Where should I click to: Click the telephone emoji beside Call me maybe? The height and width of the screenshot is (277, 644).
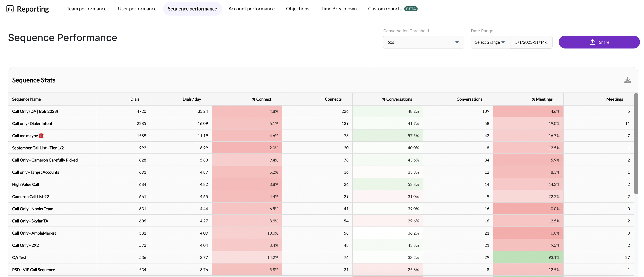tap(41, 136)
